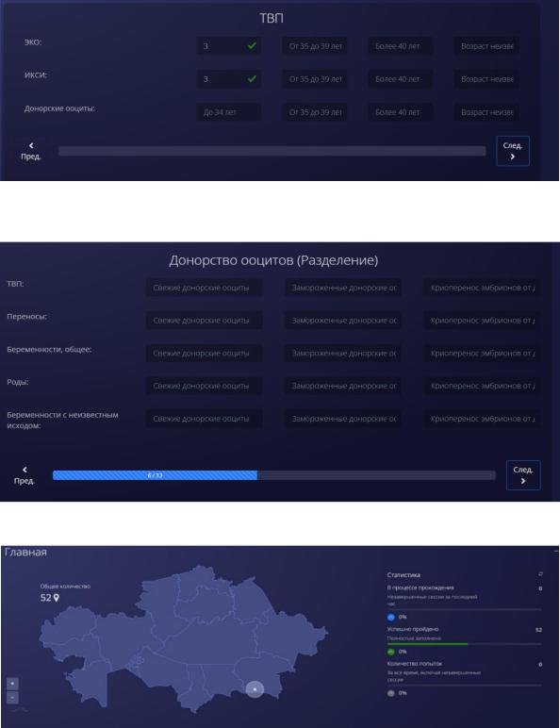Click the 'Статистика' heading

click(x=404, y=575)
